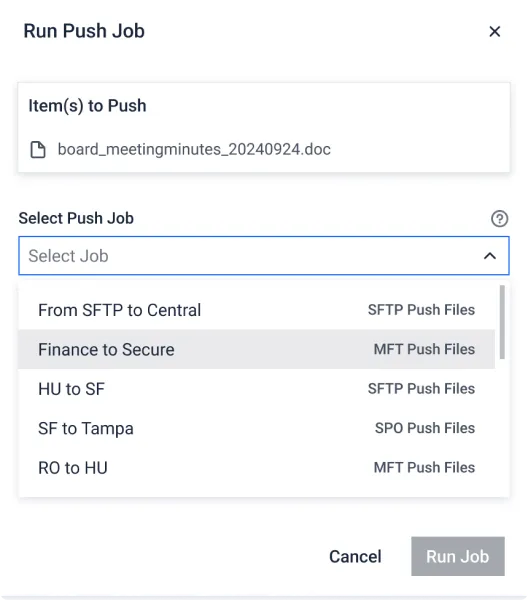Image resolution: width=528 pixels, height=600 pixels.
Task: Click MFT Push Files label for RO to HU
Action: tap(424, 467)
